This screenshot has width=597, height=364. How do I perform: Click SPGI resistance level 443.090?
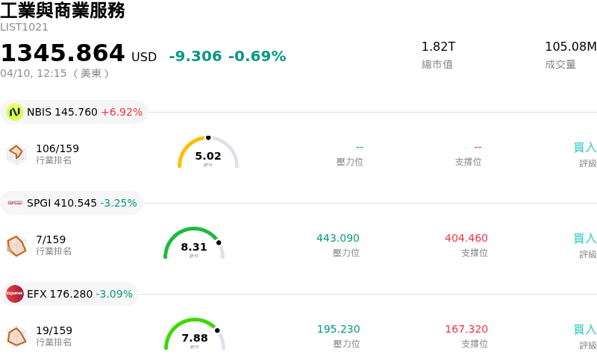point(338,239)
